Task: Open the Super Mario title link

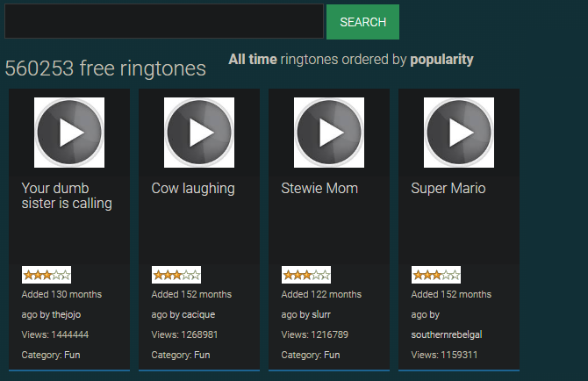Action: click(448, 188)
